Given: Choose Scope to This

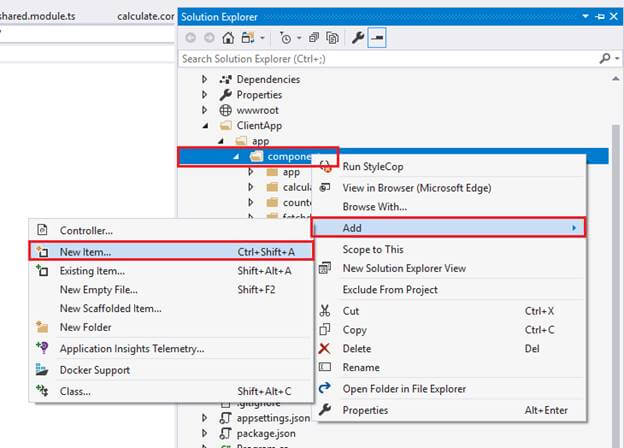Looking at the screenshot, I should (449, 249).
